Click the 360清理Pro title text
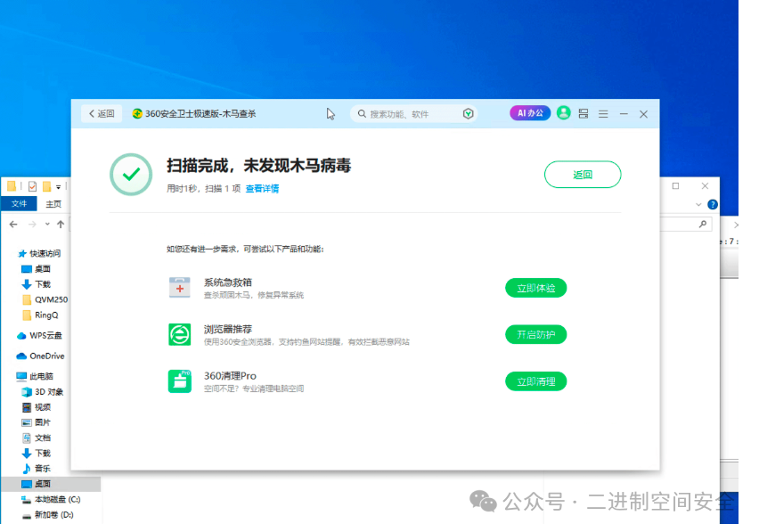The width and height of the screenshot is (759, 532). point(230,376)
